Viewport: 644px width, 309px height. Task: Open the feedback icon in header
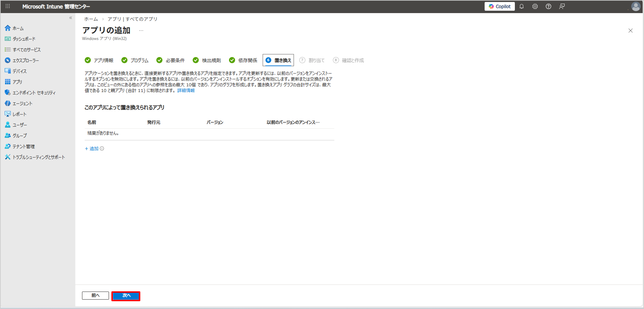[562, 6]
